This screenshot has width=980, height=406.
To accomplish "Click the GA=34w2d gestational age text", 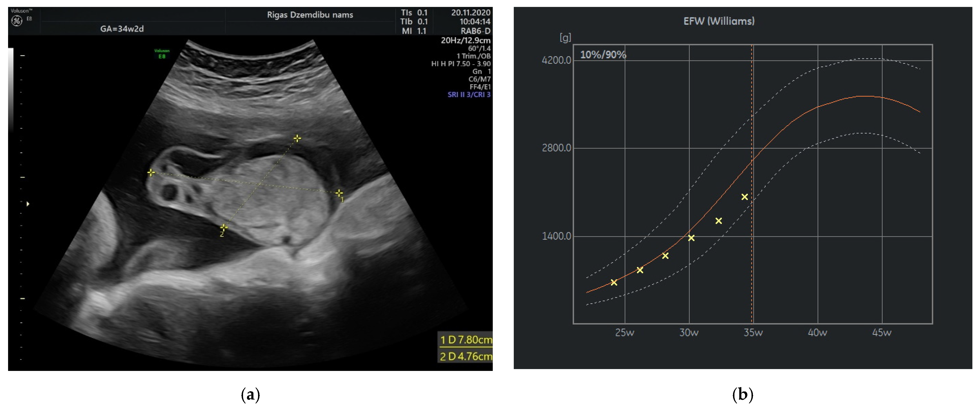I will [122, 29].
